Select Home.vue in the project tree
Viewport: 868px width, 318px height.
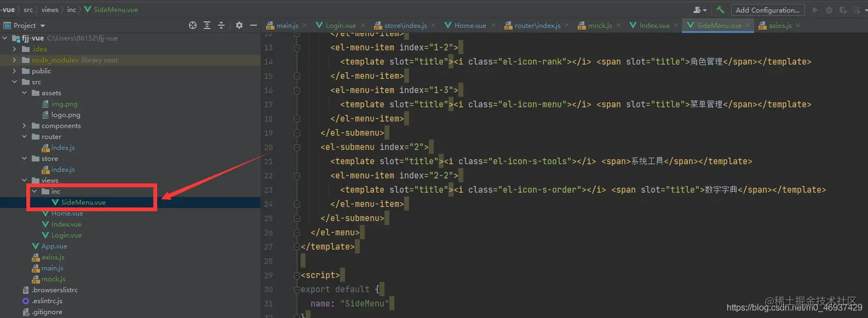pos(67,213)
